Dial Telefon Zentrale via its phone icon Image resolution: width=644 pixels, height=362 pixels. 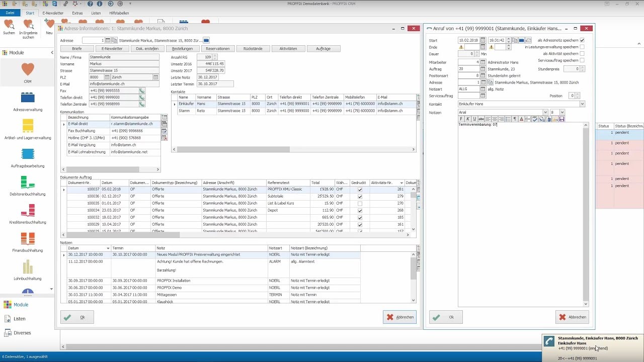tap(142, 104)
